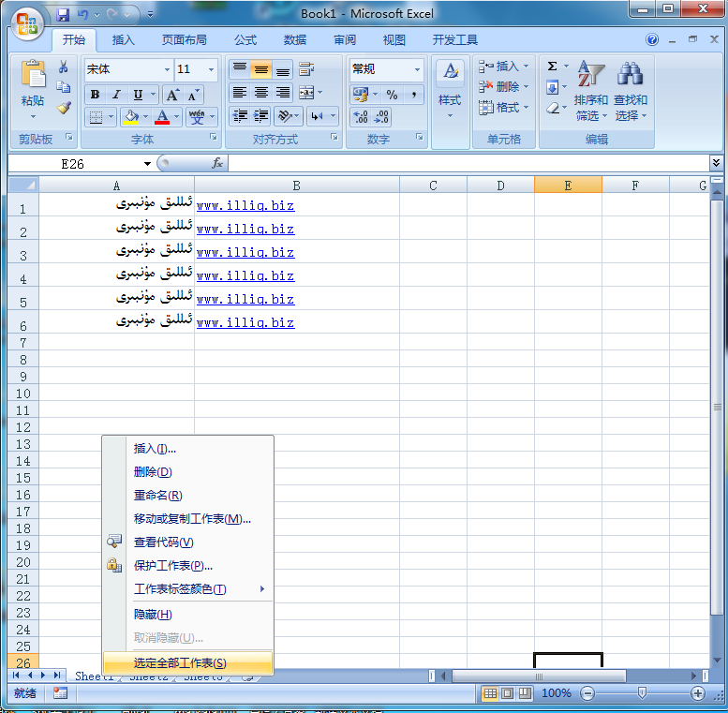Toggle Bold formatting in the font group
The image size is (728, 713).
(x=95, y=95)
